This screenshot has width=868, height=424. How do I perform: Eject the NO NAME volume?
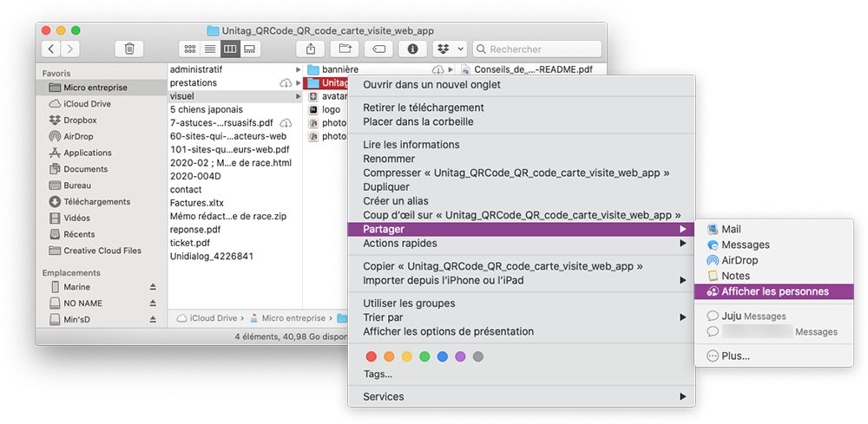tap(153, 303)
